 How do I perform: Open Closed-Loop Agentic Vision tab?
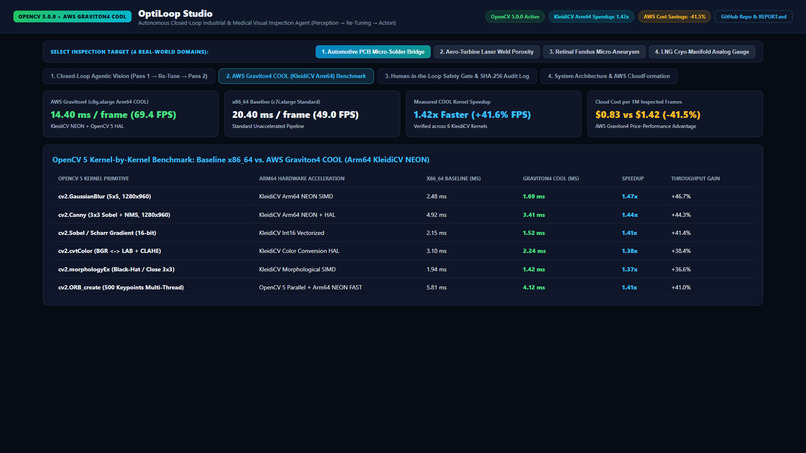point(129,76)
